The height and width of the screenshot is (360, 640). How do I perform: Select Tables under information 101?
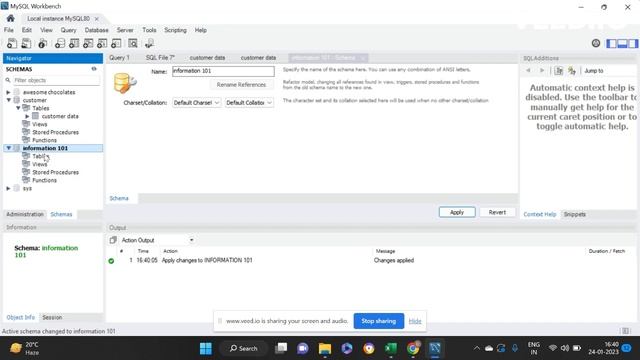click(40, 156)
